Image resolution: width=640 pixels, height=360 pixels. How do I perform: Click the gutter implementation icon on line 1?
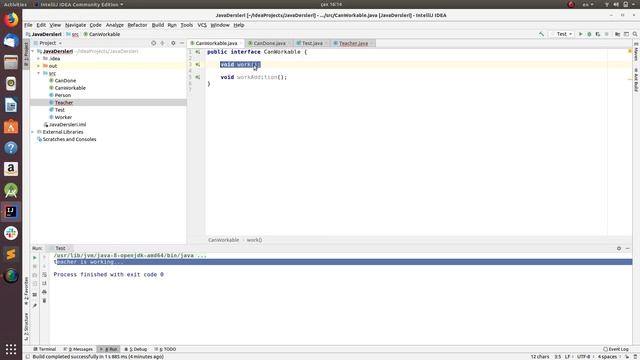[198, 52]
